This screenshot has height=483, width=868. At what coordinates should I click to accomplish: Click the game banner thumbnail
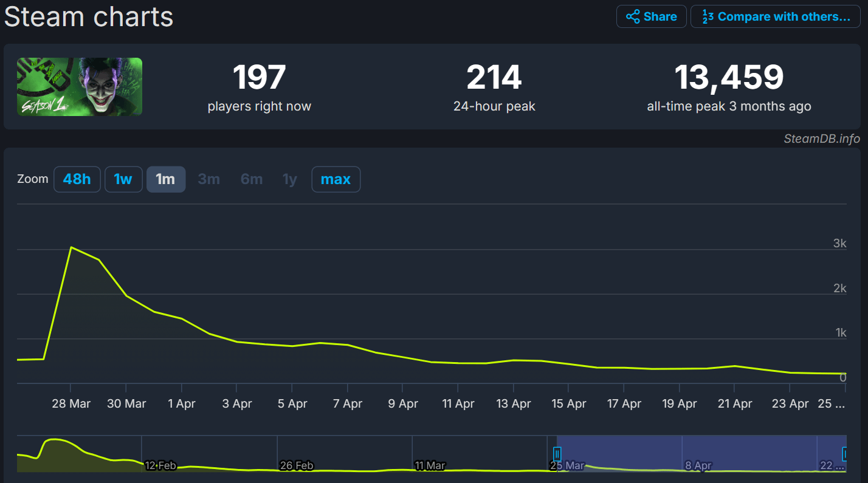[80, 86]
